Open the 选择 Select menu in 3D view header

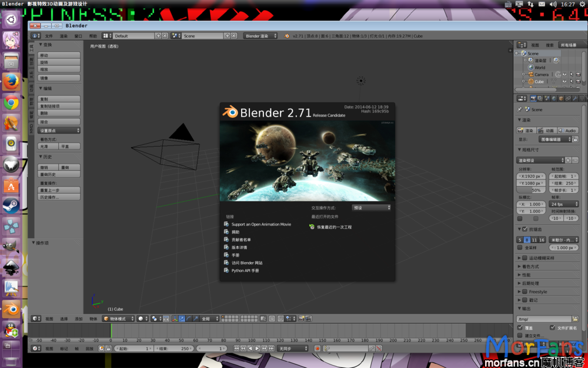[x=64, y=319]
